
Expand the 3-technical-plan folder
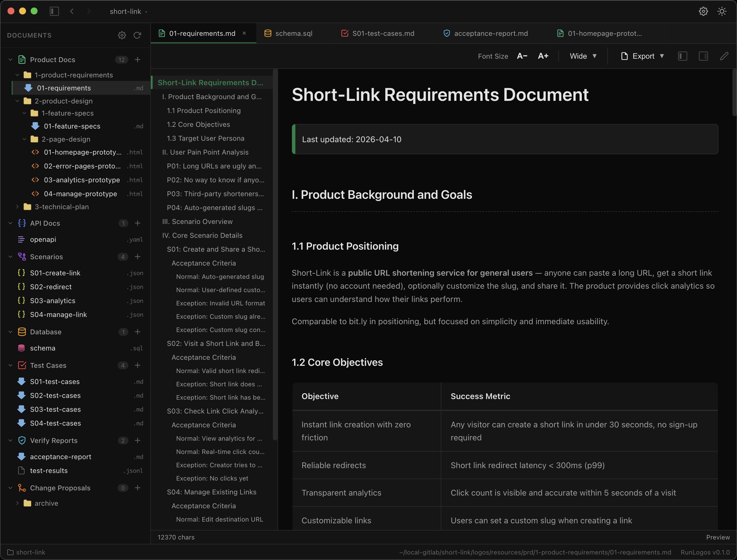click(x=17, y=207)
